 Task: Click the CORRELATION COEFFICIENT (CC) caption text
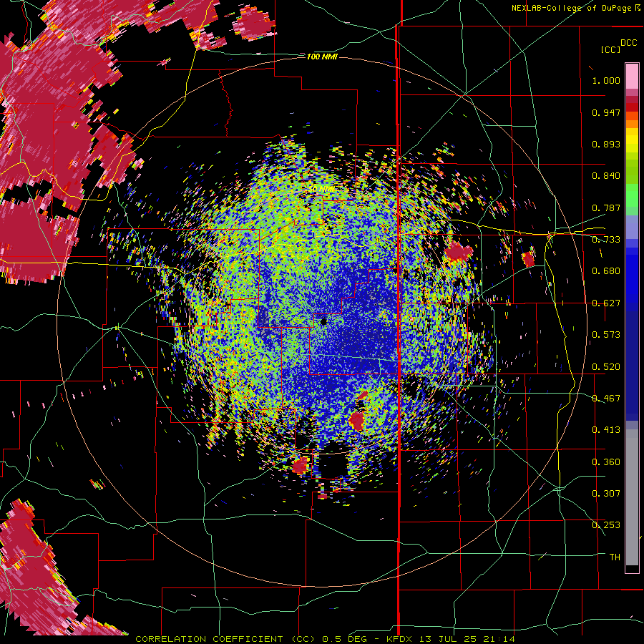point(225,639)
